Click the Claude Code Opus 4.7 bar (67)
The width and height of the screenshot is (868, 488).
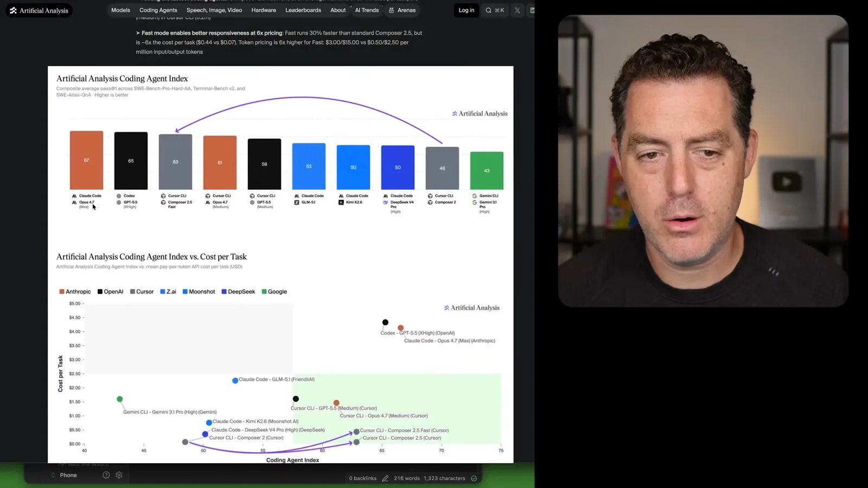point(86,160)
